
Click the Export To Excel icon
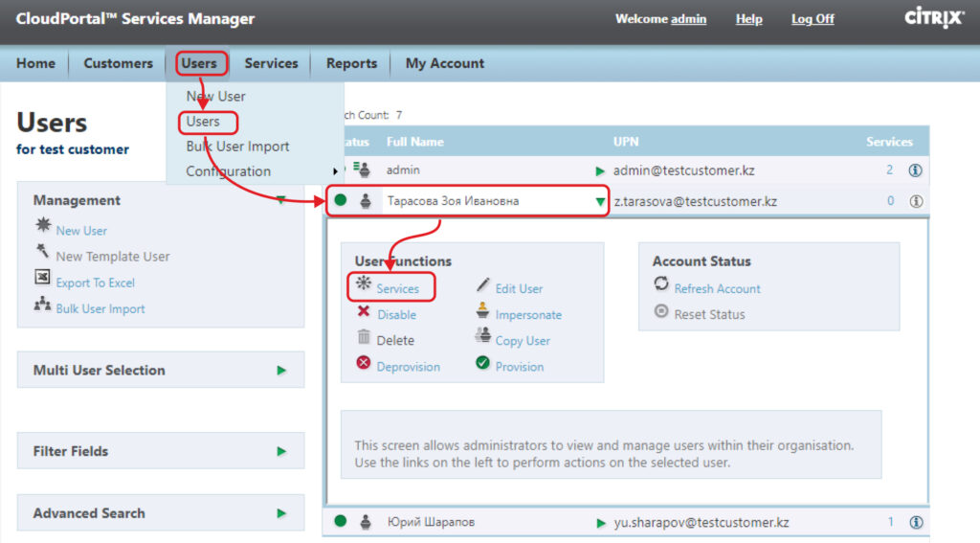click(x=42, y=277)
